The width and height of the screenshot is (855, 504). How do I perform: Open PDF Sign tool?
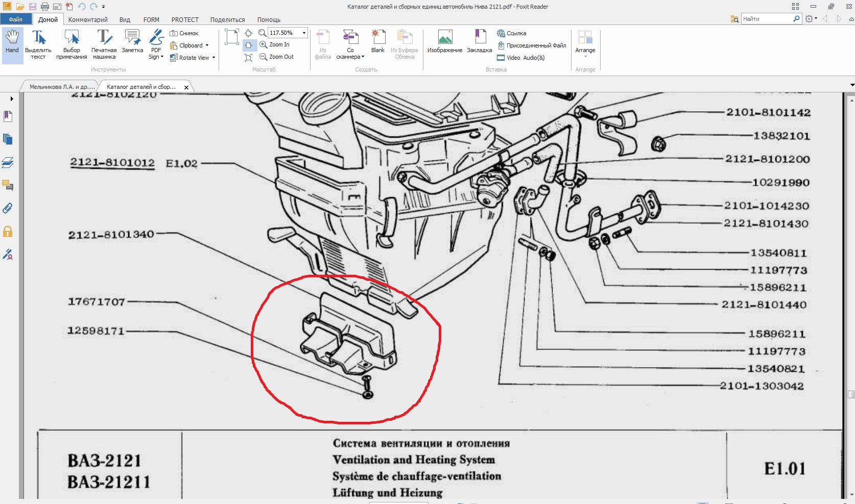tap(156, 45)
